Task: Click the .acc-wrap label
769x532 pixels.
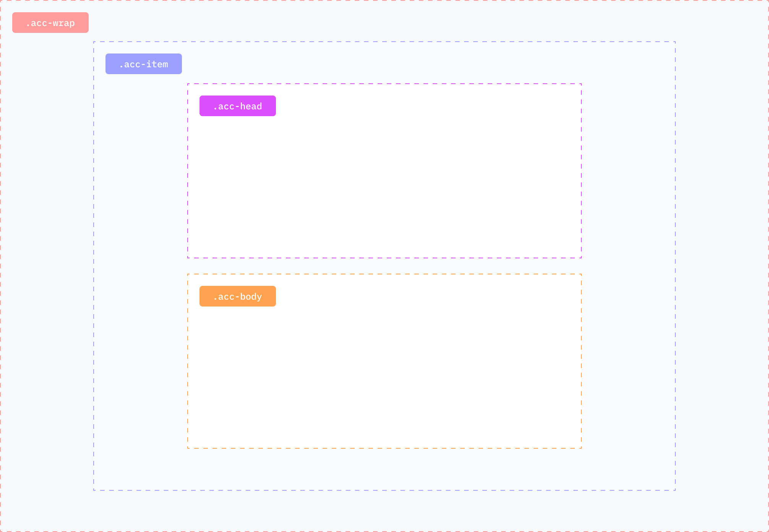Action: pyautogui.click(x=50, y=23)
